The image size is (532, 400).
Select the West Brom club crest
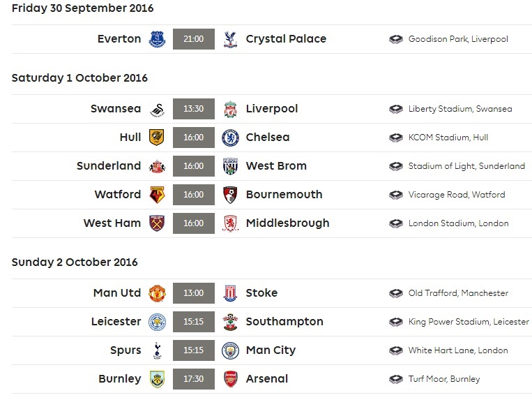[230, 166]
